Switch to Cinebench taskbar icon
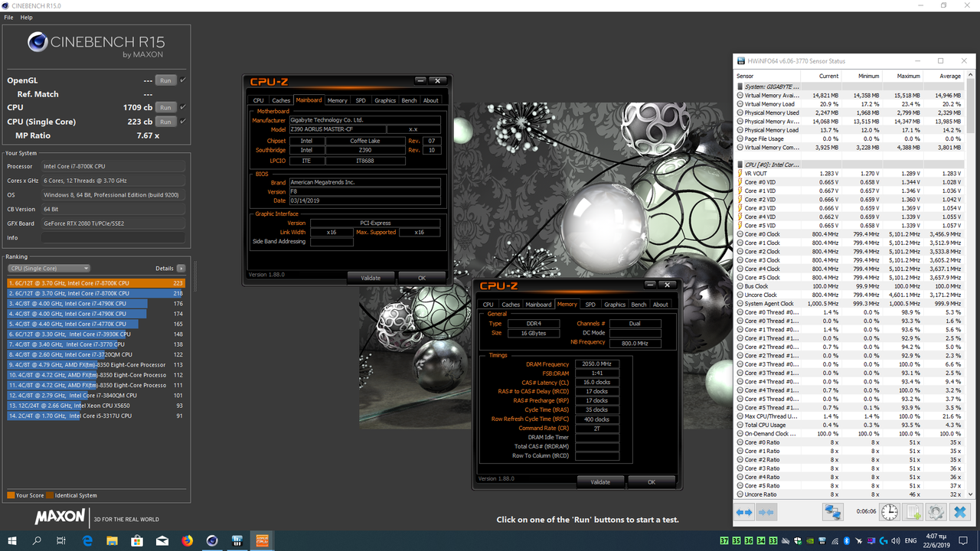Viewport: 980px width, 551px height. tap(212, 540)
